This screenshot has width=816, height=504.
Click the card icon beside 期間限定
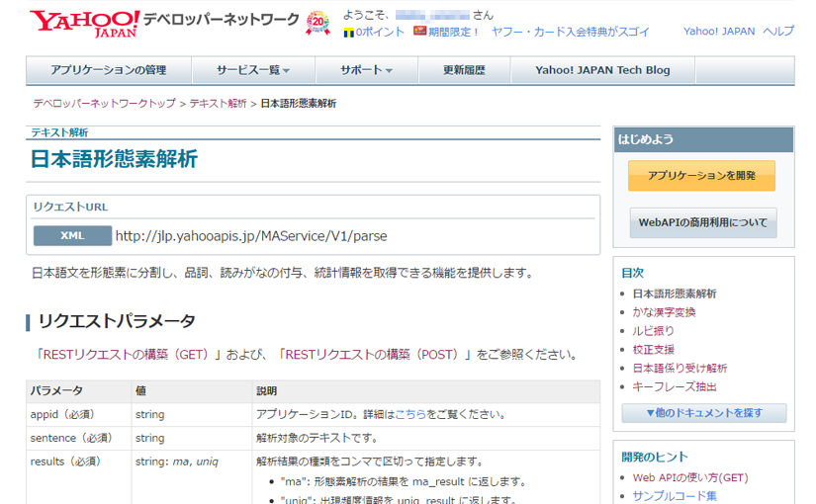[x=419, y=32]
